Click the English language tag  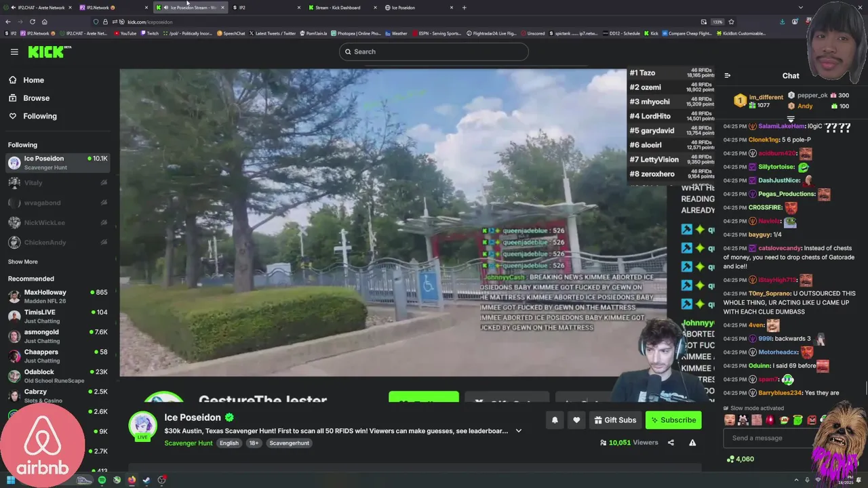[229, 443]
